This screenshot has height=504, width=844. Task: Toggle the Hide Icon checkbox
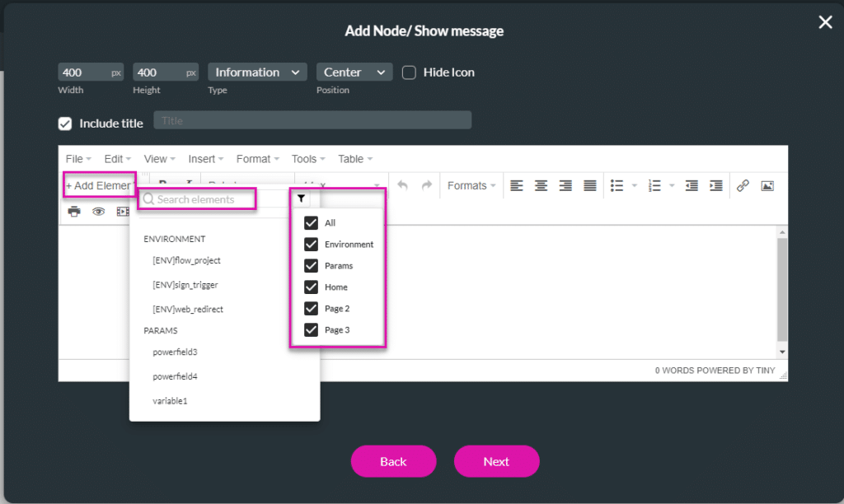pos(409,72)
